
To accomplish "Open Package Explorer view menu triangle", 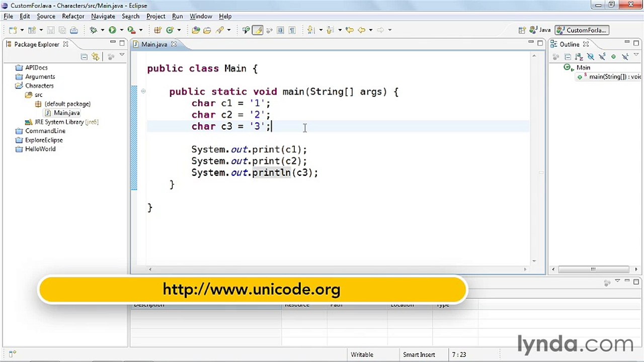I will [122, 55].
